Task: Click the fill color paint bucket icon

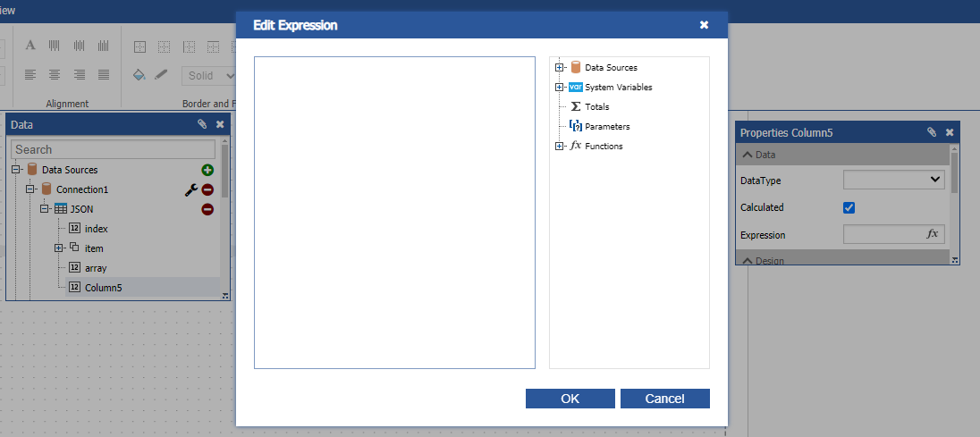Action: click(139, 75)
